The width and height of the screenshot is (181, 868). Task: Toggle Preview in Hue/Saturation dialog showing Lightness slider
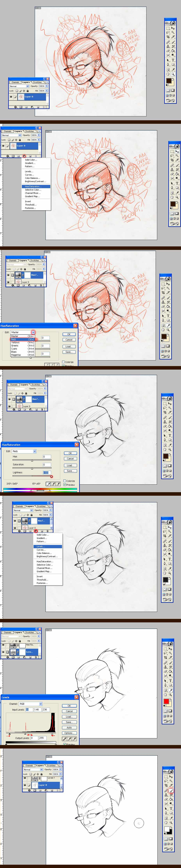(65, 485)
